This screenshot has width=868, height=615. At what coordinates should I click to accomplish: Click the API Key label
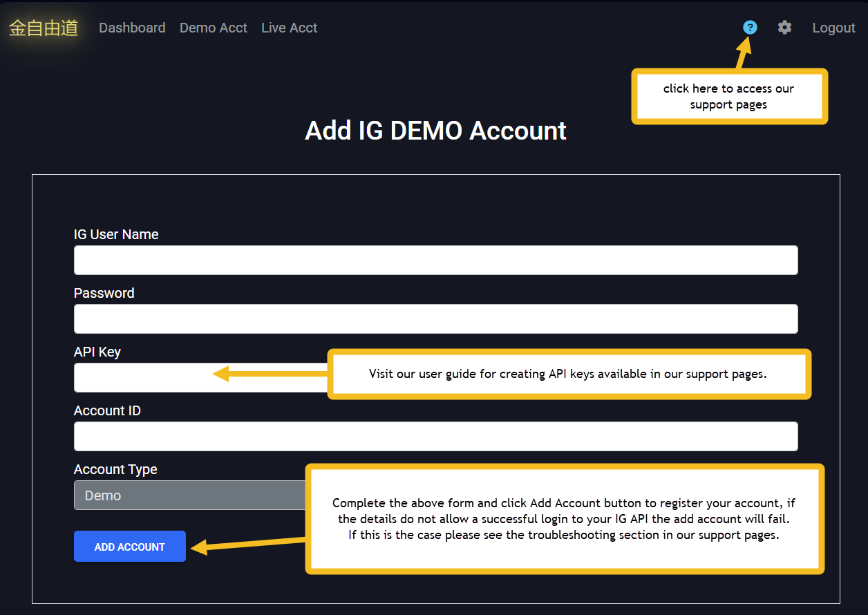tap(97, 352)
